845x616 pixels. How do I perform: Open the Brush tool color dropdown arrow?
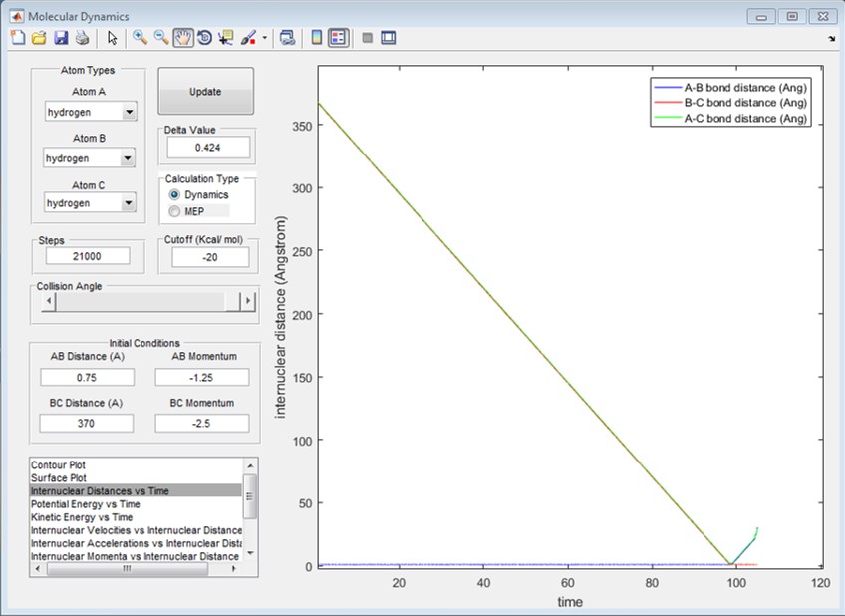[264, 38]
